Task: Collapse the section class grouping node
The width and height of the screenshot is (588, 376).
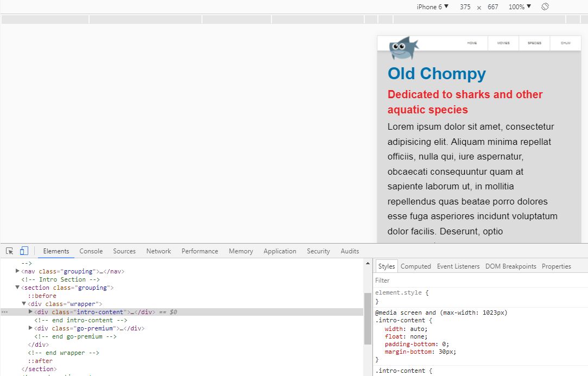Action: click(18, 288)
